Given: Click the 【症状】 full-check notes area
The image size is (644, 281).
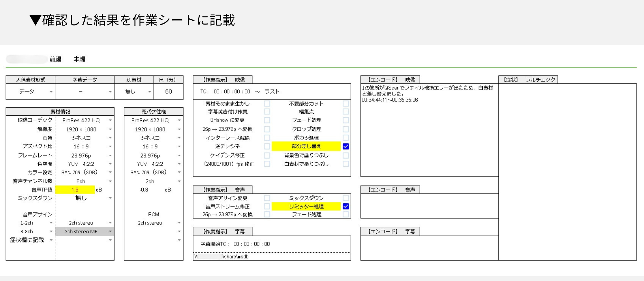Looking at the screenshot, I should click(x=567, y=172).
